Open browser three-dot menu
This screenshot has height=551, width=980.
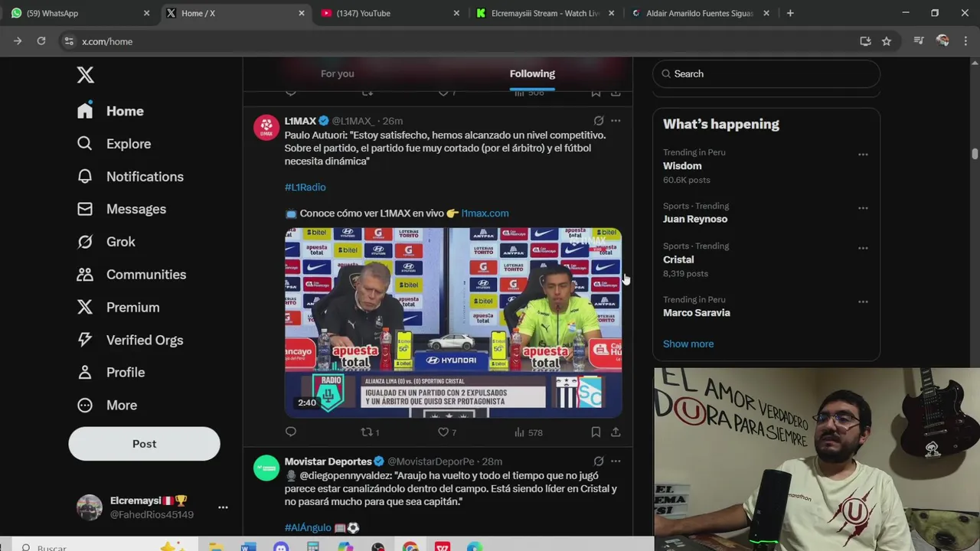[x=965, y=41]
